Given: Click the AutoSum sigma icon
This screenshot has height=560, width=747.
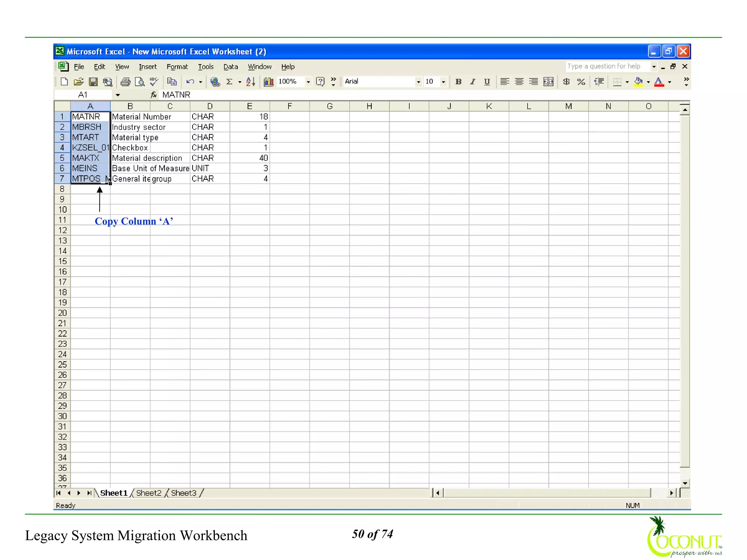Looking at the screenshot, I should click(229, 82).
